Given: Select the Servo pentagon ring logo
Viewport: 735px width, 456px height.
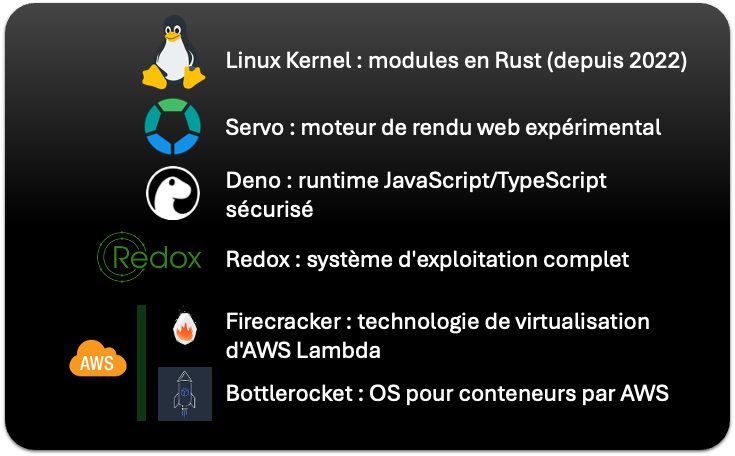Looking at the screenshot, I should (x=173, y=127).
